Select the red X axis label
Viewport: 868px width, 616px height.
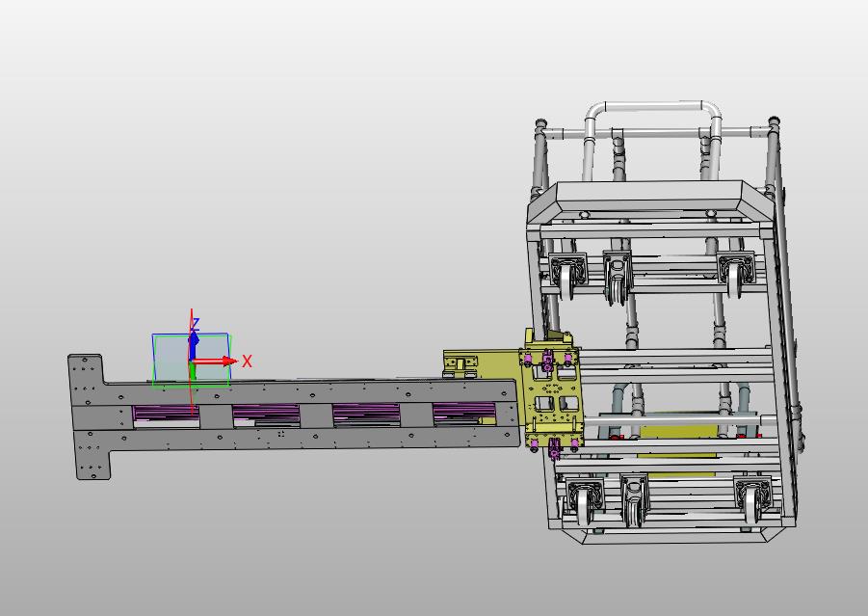coord(247,362)
